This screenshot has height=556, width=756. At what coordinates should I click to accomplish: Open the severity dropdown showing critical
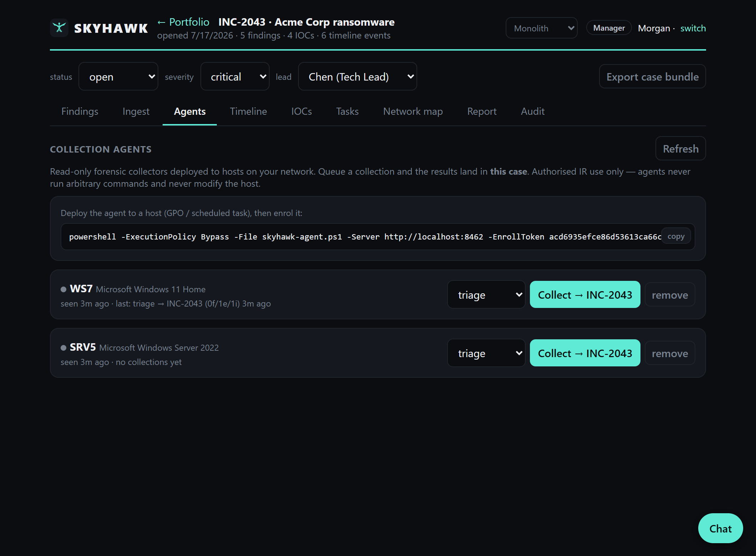click(235, 77)
